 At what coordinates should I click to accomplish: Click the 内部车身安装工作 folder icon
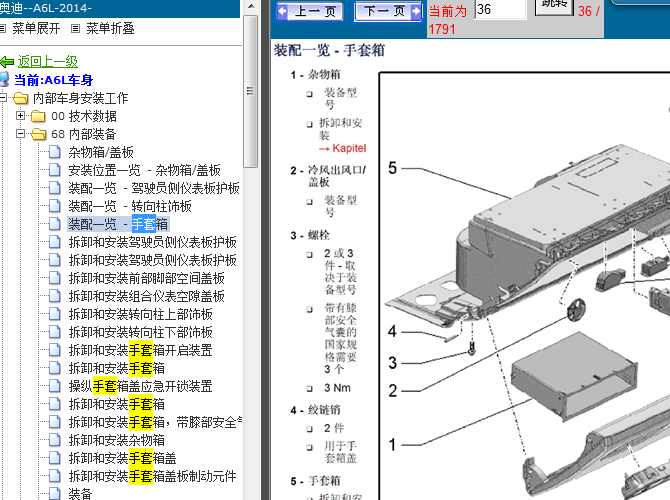(21, 98)
